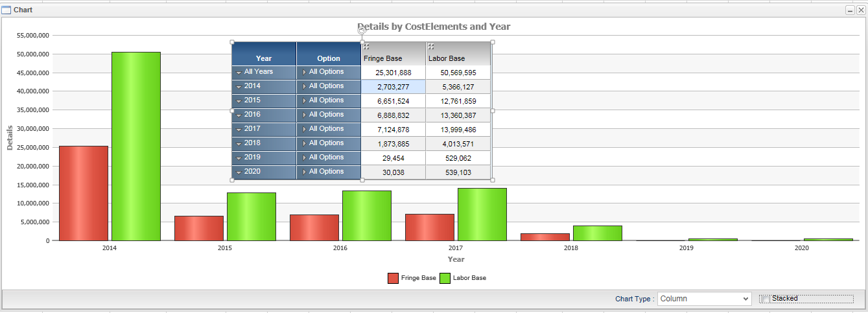
Task: Click the top-left resize handle of the table
Action: 231,42
